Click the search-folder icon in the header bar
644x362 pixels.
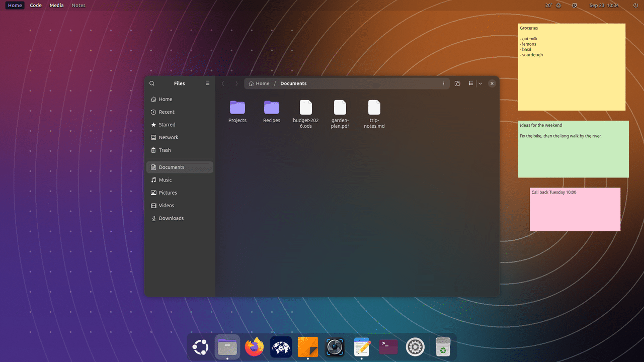tap(457, 83)
